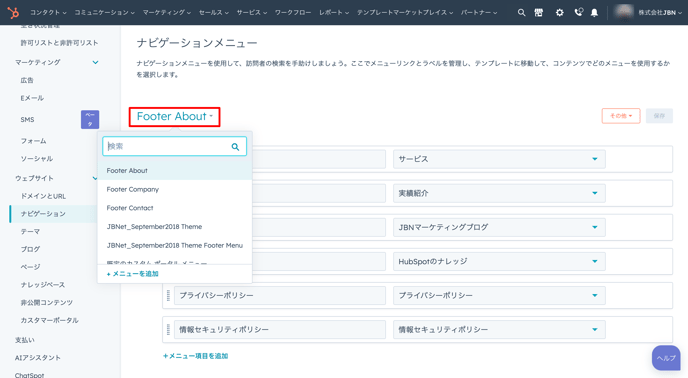Select JBNet_September2018 Theme menu
The image size is (688, 378).
coord(175,227)
